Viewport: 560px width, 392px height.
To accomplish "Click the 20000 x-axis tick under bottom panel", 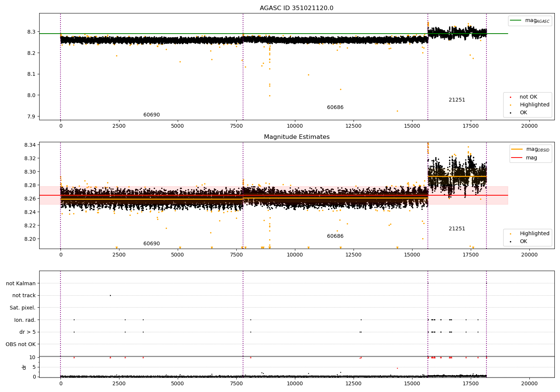I will tap(529, 383).
